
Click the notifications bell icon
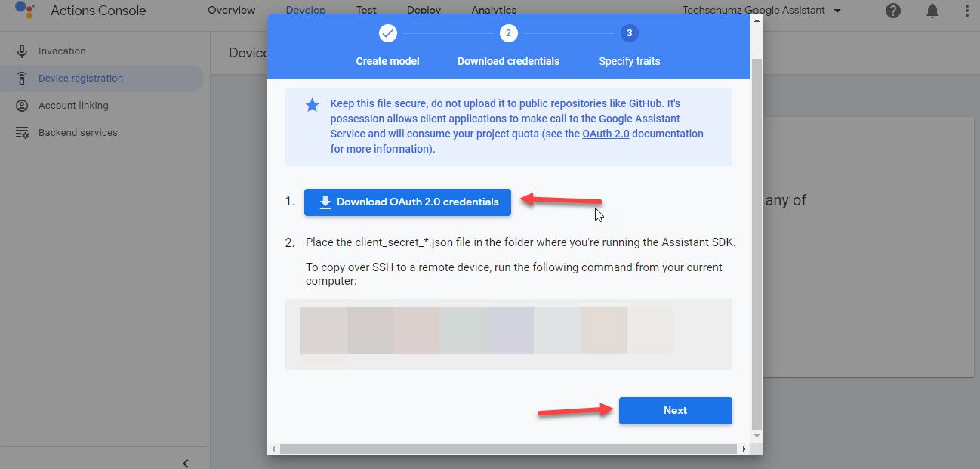tap(932, 11)
